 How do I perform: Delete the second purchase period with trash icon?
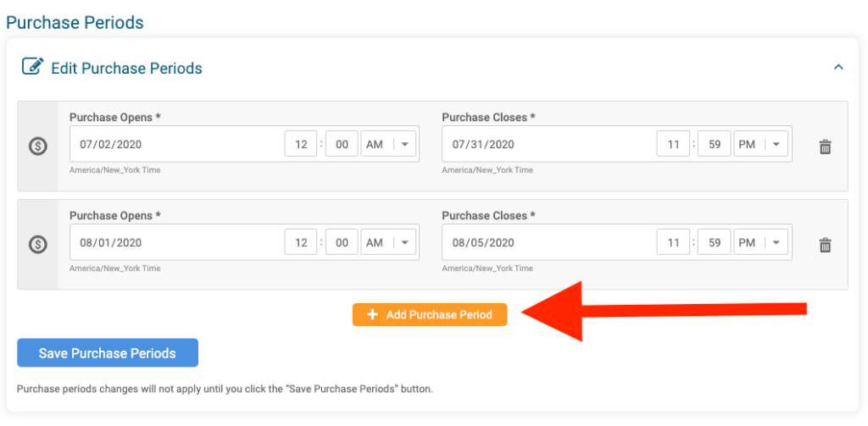[825, 245]
